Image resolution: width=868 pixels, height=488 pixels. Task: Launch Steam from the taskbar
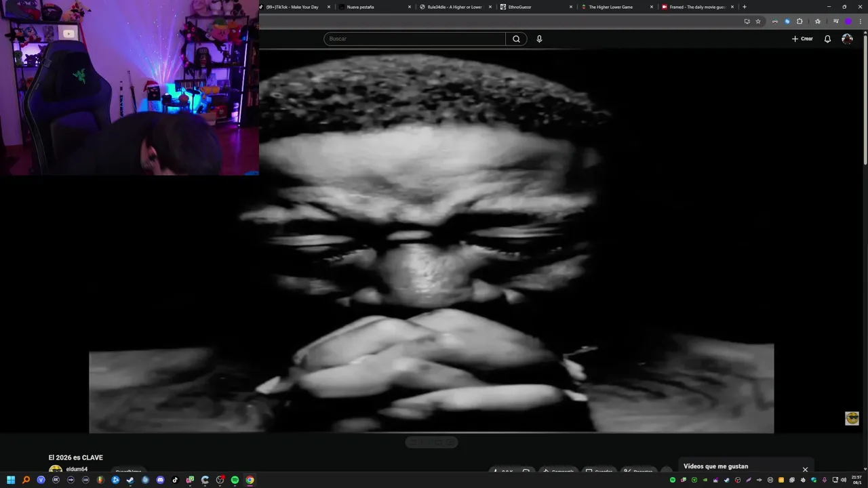tap(130, 480)
